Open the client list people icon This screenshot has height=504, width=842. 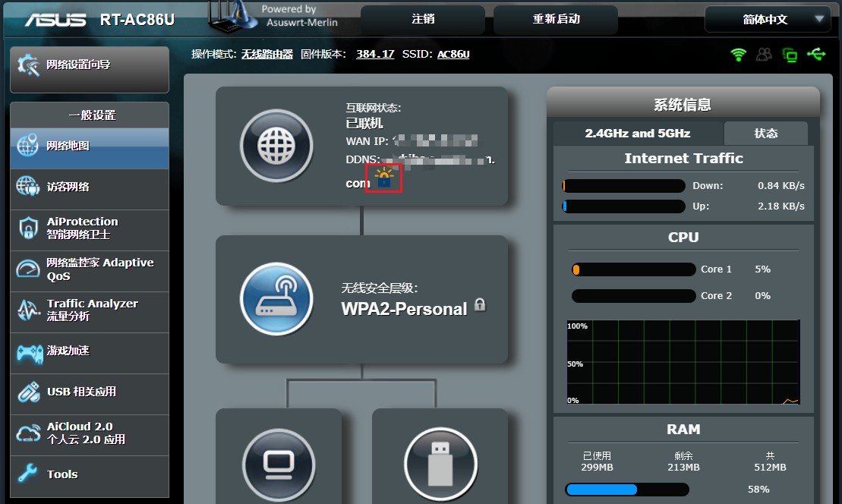point(764,54)
